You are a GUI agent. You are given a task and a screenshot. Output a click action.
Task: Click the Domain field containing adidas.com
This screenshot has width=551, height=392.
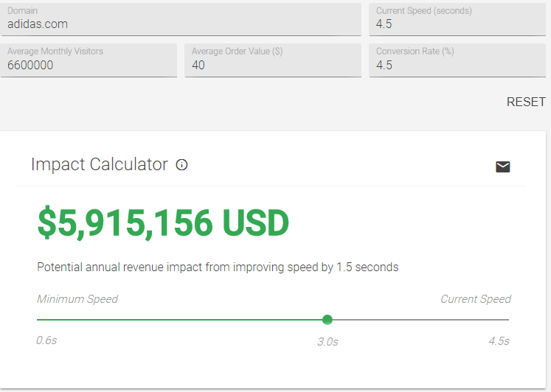(x=181, y=20)
